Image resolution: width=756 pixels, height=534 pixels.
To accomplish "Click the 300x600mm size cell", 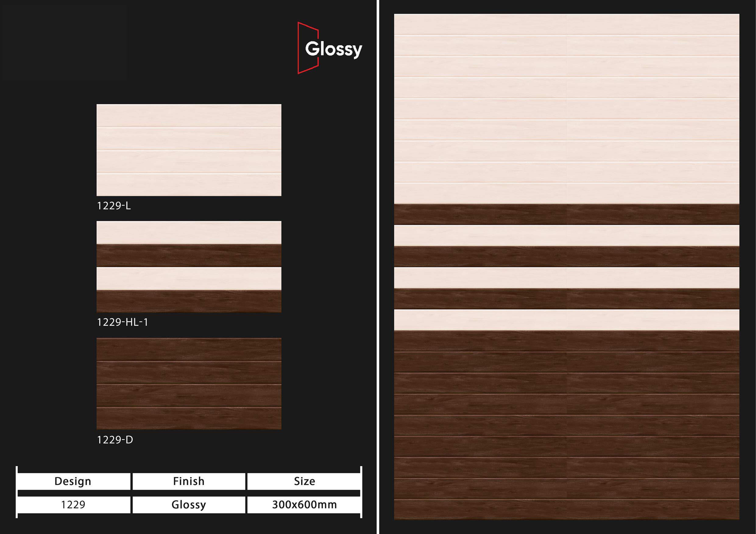I will click(x=304, y=504).
